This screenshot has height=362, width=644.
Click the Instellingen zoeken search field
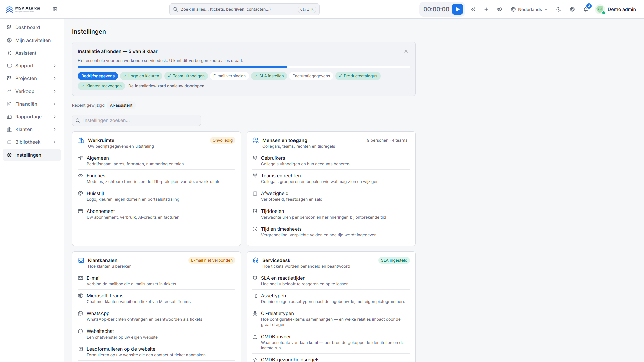(x=137, y=120)
